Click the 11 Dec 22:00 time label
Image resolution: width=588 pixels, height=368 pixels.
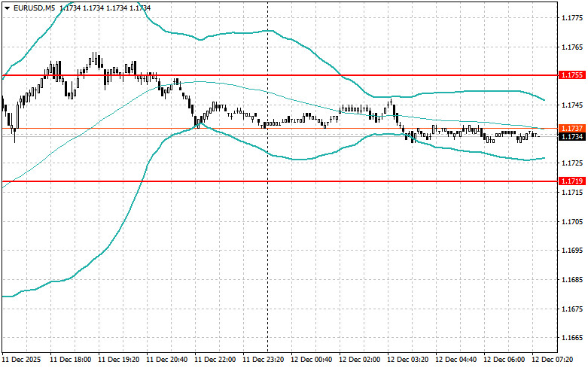pos(215,360)
